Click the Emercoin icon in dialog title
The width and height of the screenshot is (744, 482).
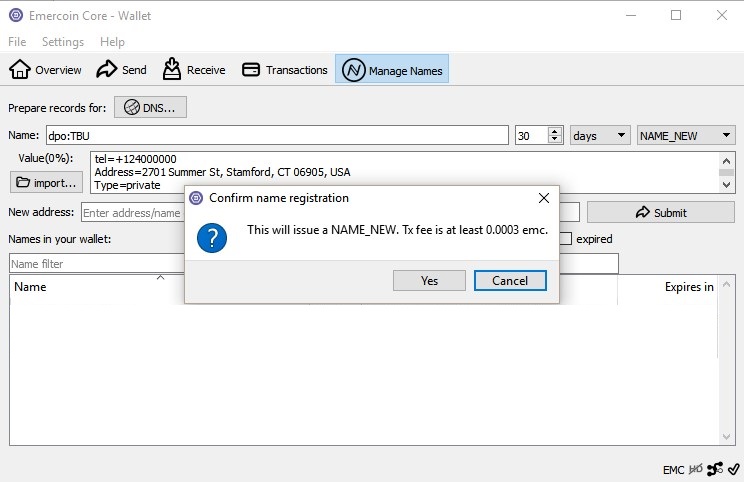[196, 198]
